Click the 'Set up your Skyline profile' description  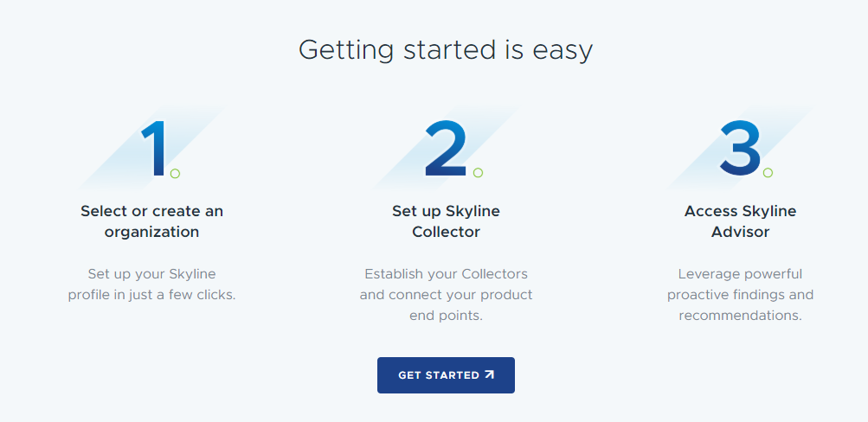151,285
